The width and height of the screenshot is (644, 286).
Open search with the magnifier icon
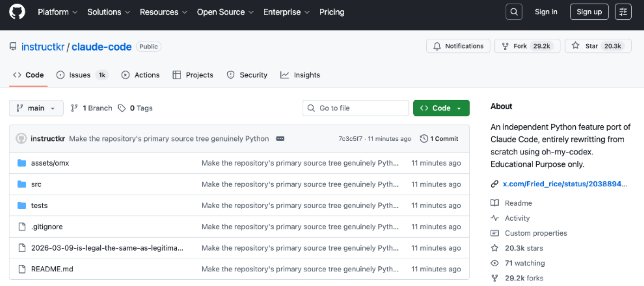[x=514, y=12]
